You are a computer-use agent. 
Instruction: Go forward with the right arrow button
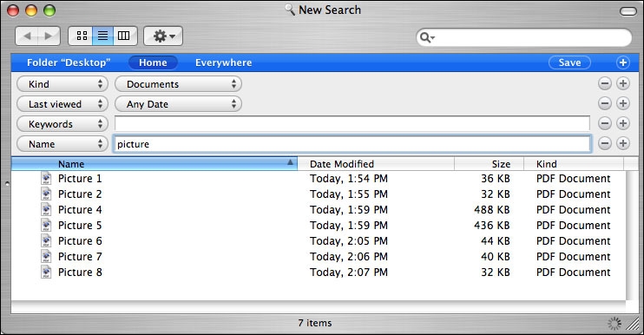[49, 36]
